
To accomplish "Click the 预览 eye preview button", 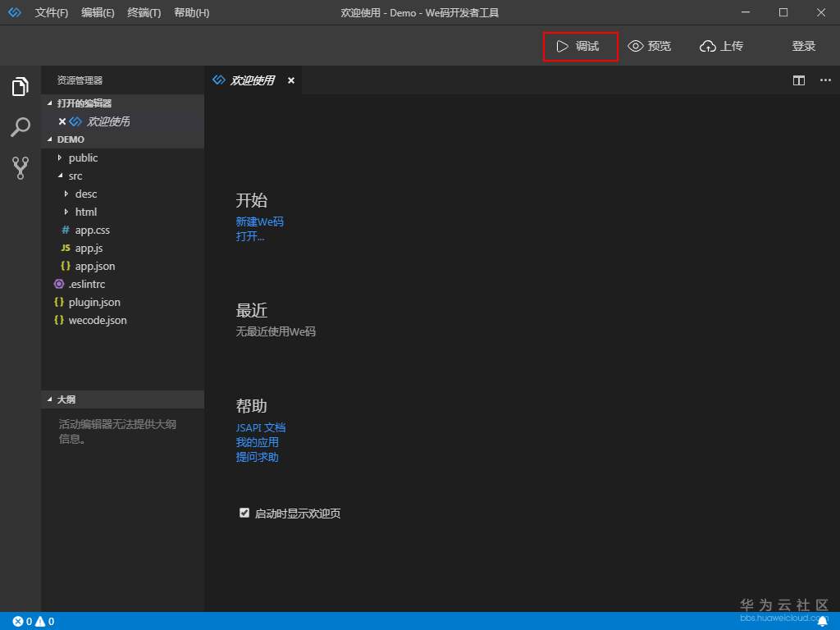I will click(x=650, y=46).
